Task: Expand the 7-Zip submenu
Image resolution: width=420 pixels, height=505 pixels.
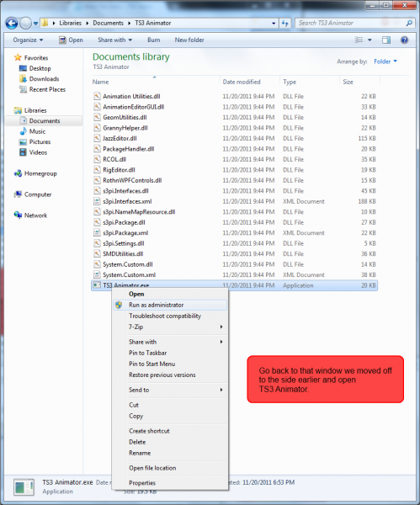Action: pos(170,327)
